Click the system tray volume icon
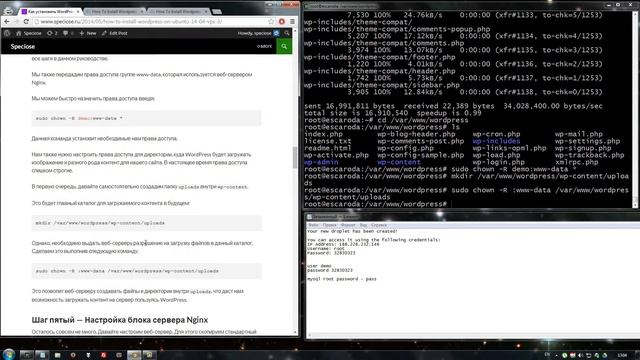This screenshot has width=640, height=360. click(x=580, y=356)
